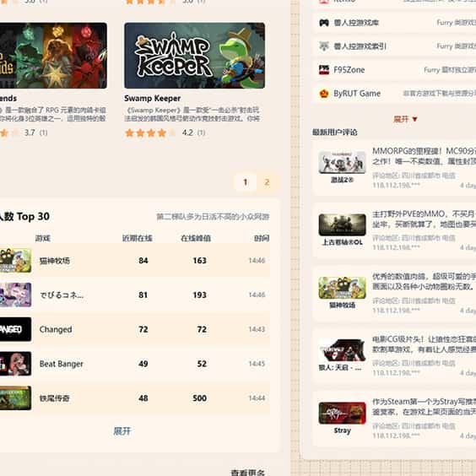Click the 时间 column header
The width and height of the screenshot is (476, 476).
click(x=262, y=238)
